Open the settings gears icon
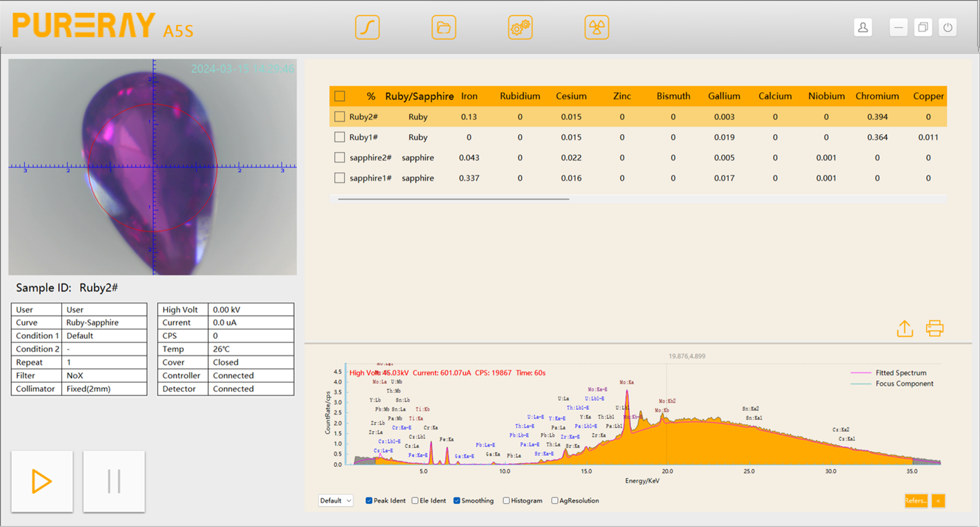The height and width of the screenshot is (527, 980). coord(520,27)
